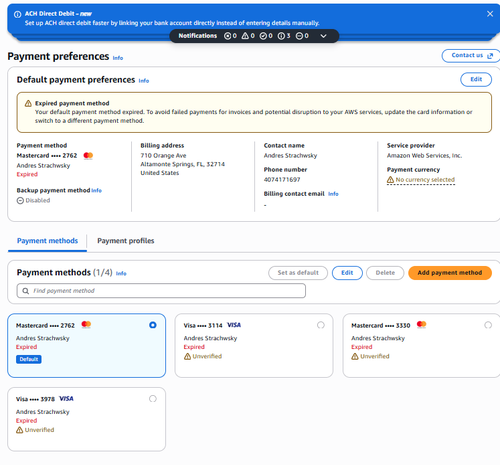Click Mastercard logo on 3330 card

coord(421,324)
